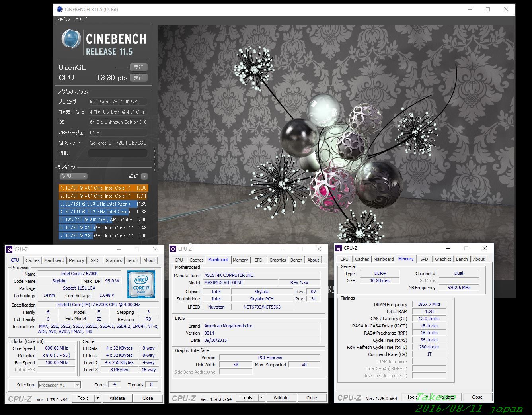Click the DRAM Frequency 1867.7 MHz value
532x415 pixels.
pos(429,304)
